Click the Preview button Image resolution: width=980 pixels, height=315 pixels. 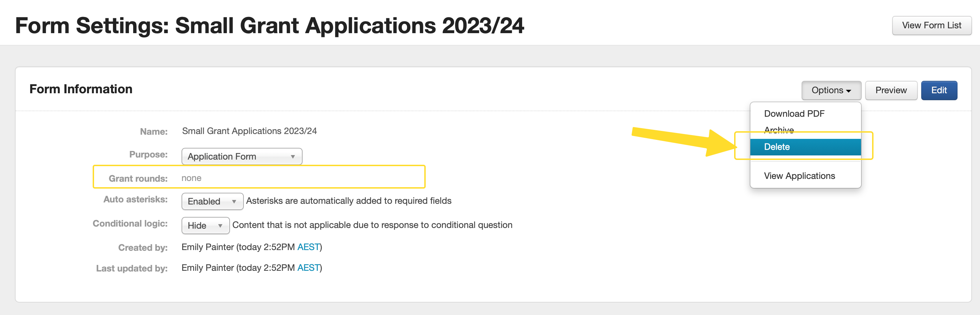[x=890, y=90]
